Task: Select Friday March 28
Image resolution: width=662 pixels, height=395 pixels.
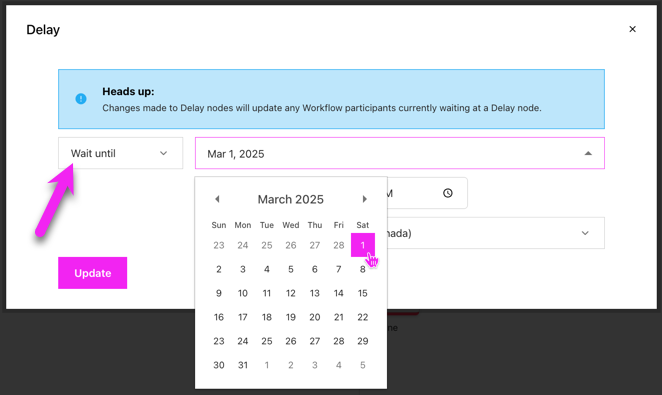Action: click(339, 341)
